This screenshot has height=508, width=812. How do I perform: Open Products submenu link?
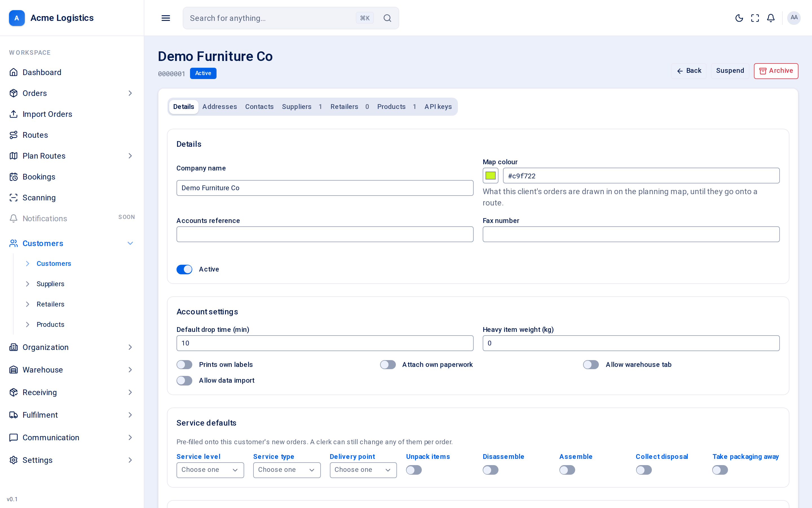[50, 325]
